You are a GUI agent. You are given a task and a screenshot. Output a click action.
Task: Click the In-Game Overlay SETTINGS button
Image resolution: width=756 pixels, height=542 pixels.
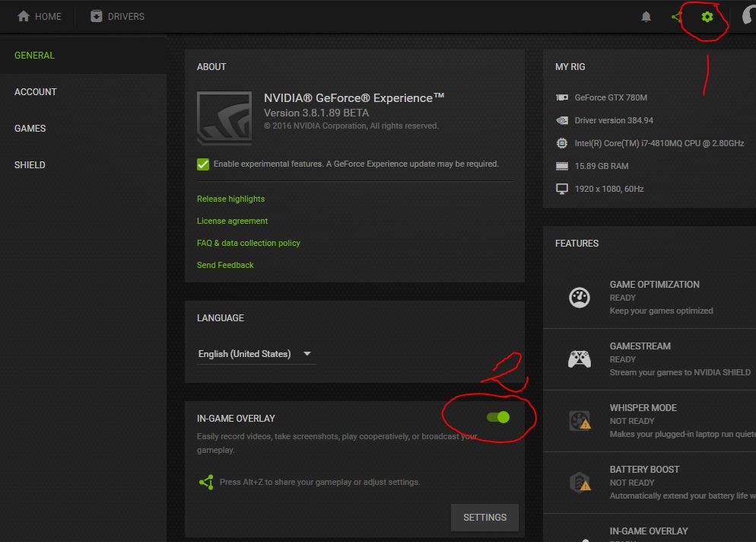click(x=484, y=518)
